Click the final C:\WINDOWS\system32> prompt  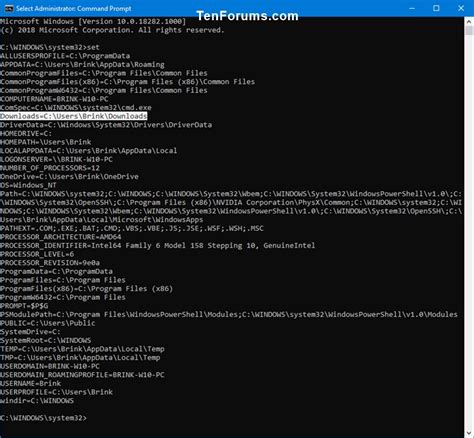coord(43,418)
